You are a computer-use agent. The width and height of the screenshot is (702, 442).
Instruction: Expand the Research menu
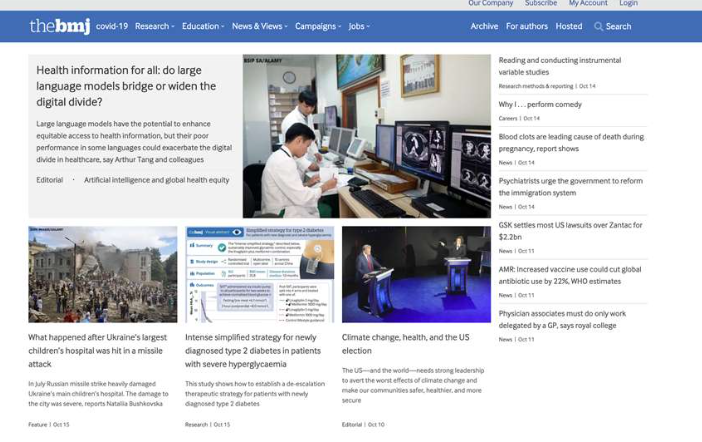(154, 26)
